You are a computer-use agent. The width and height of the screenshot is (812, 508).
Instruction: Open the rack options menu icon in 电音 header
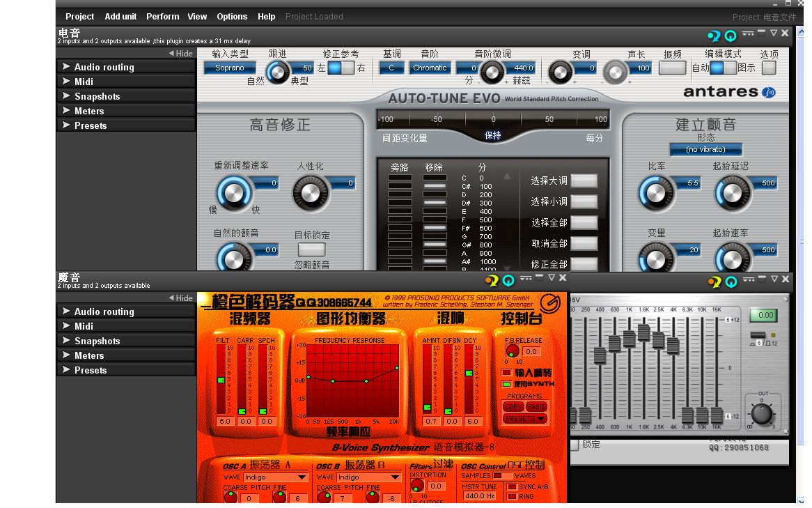click(x=748, y=33)
